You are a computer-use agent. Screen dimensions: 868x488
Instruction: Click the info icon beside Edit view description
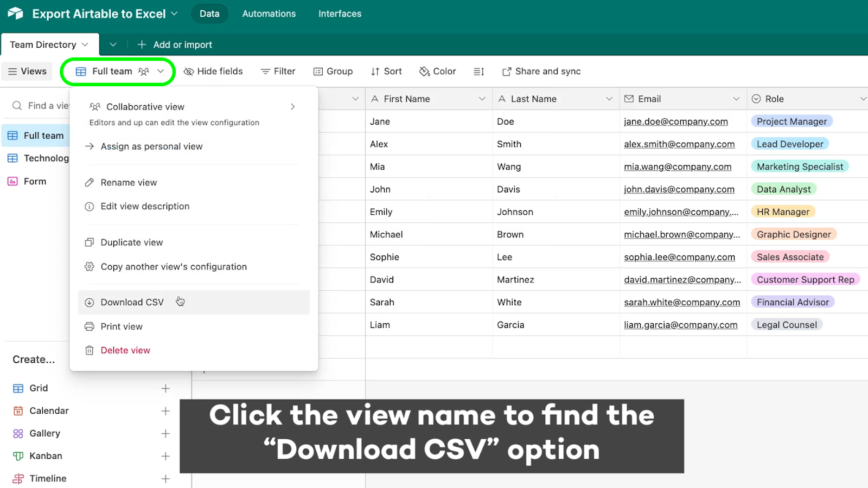90,207
